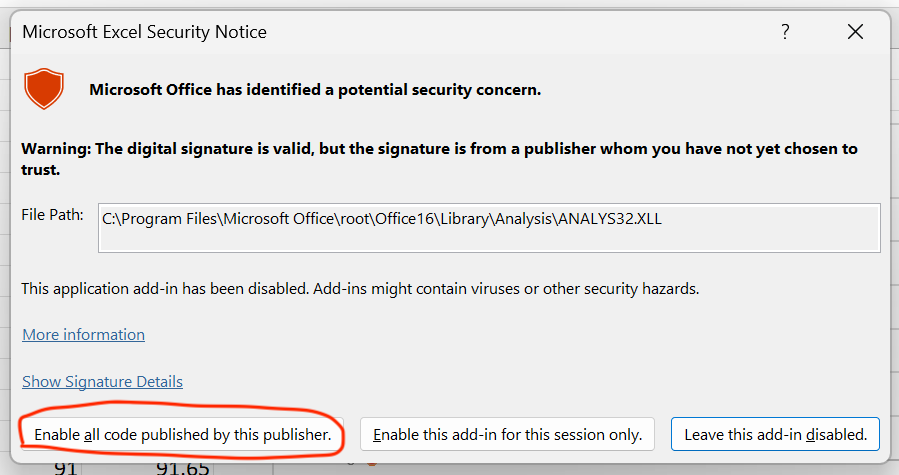Click the word "trust." ending the warning
Screen dimensions: 899x475
pos(41,170)
